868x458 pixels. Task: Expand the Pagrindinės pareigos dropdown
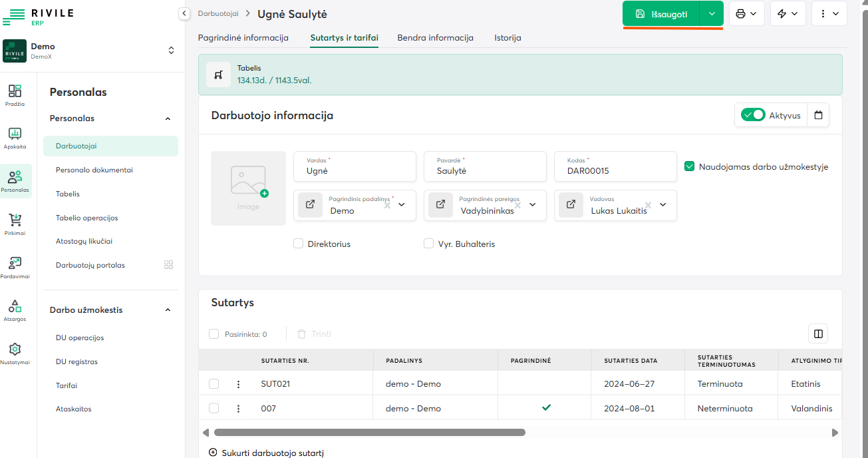click(x=533, y=205)
